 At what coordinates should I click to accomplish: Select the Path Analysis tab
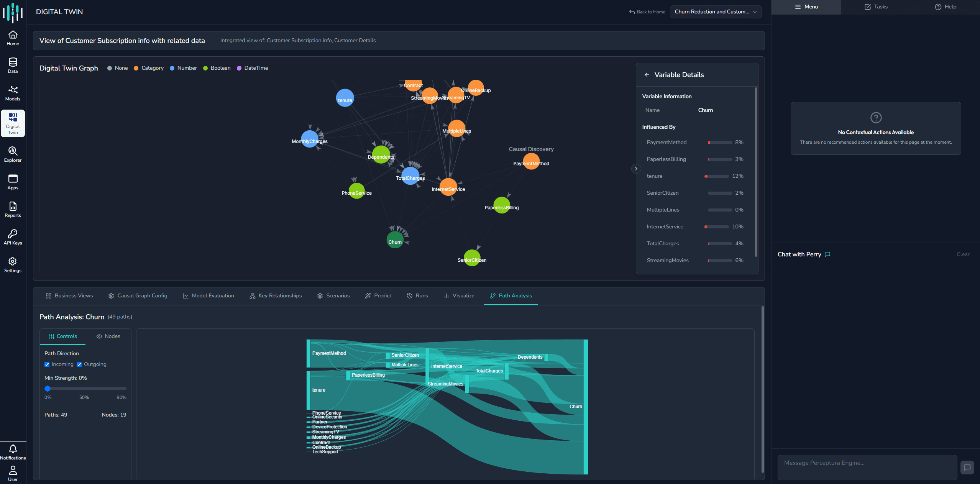[x=511, y=296]
